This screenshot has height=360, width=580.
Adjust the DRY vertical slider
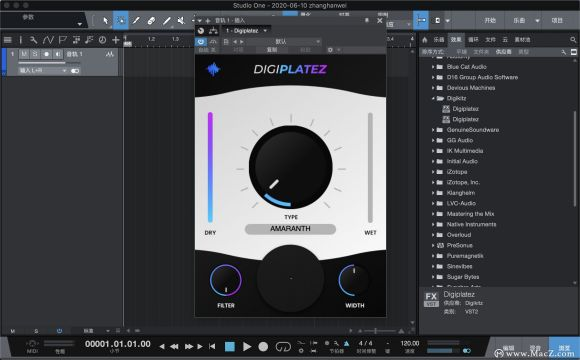(210, 167)
